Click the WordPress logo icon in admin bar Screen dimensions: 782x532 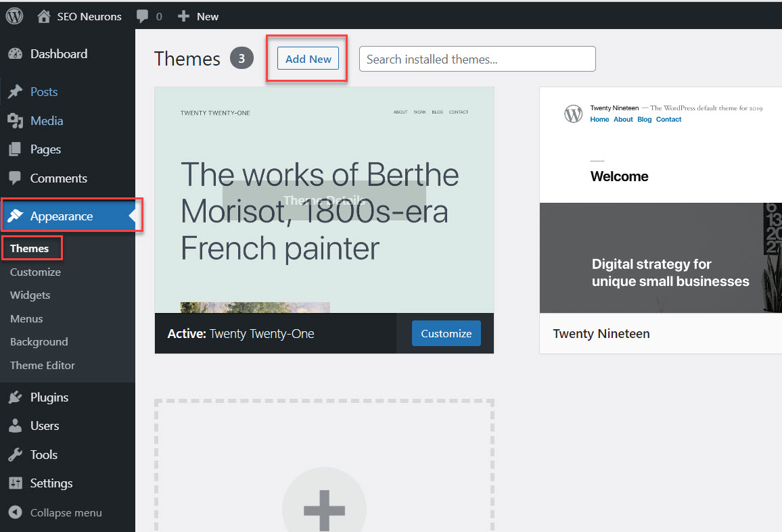[14, 16]
